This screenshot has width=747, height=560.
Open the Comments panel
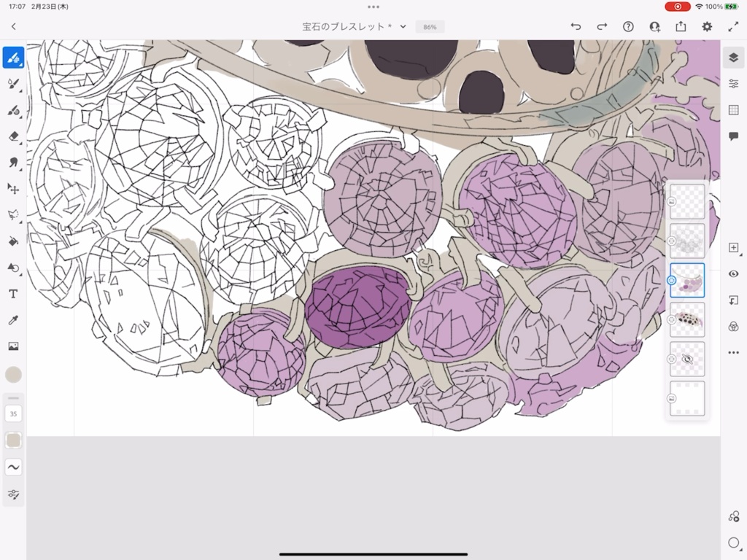tap(734, 136)
